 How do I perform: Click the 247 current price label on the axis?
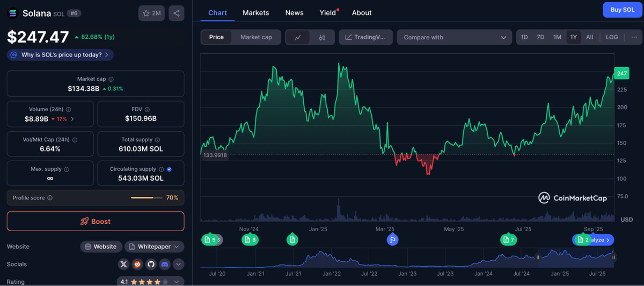coord(622,73)
